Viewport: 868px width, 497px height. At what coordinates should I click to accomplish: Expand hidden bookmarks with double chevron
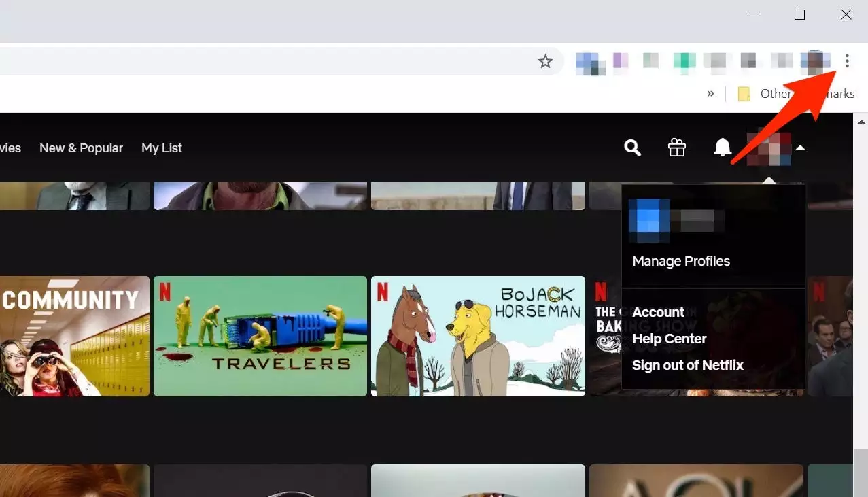point(710,94)
